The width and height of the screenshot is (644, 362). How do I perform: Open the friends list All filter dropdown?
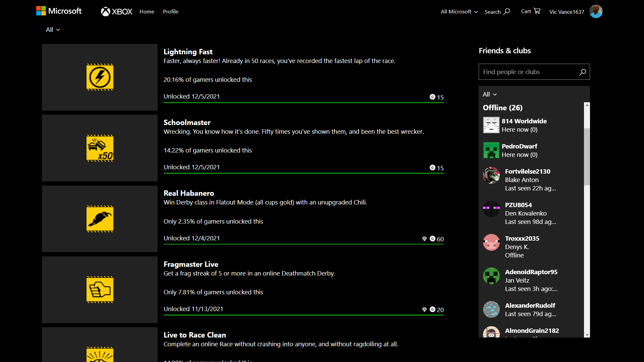(490, 94)
